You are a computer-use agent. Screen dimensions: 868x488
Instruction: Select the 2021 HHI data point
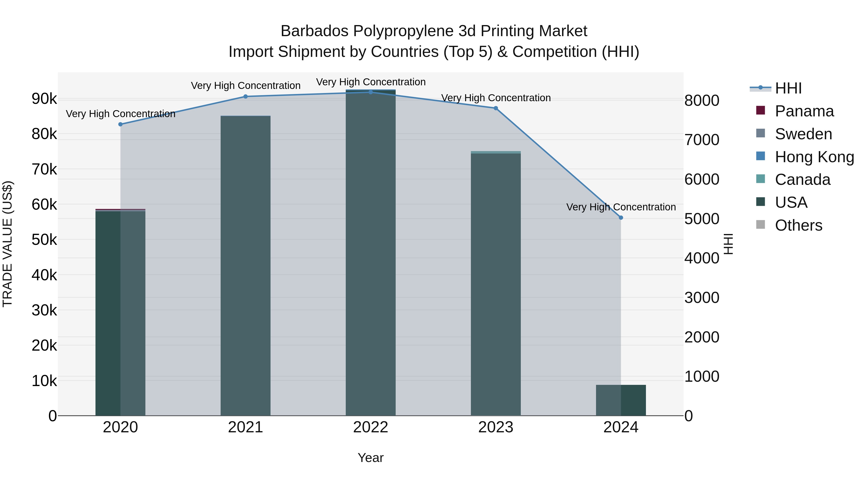[x=246, y=97]
